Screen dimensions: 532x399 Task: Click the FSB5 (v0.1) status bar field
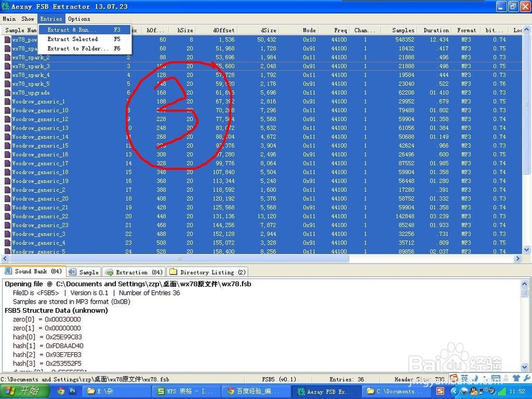279,379
